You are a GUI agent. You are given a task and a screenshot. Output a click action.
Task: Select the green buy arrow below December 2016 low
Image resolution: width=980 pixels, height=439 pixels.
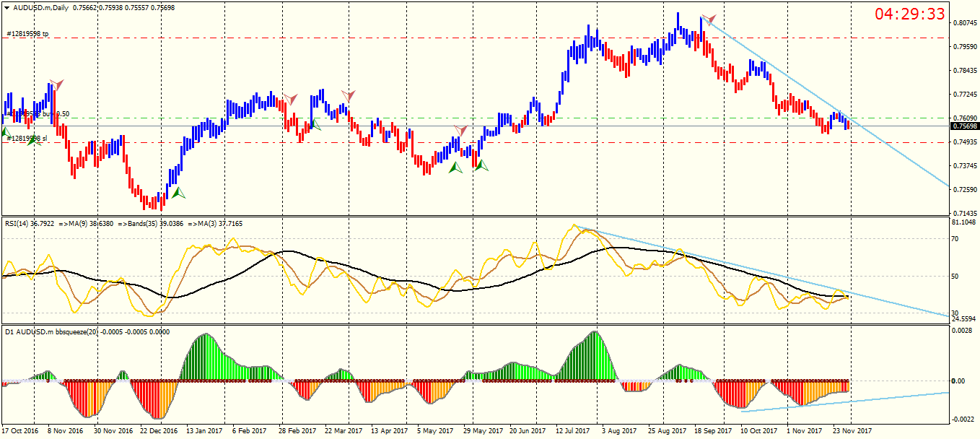tap(178, 193)
